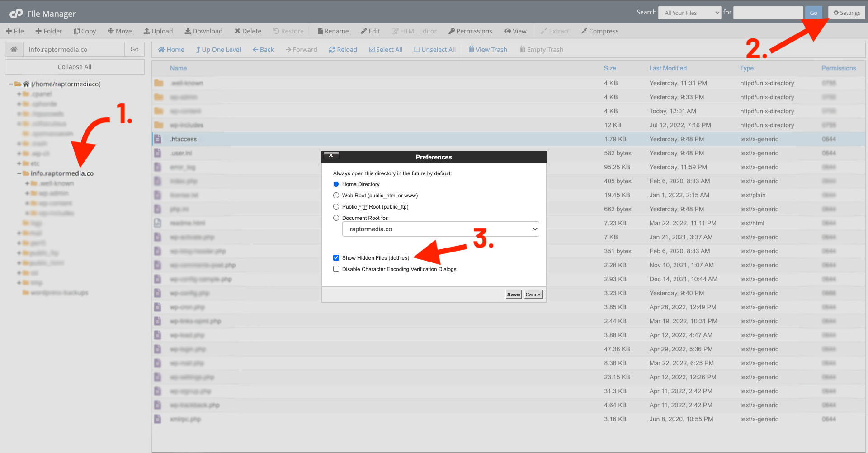Open the All Your Files search dropdown
The width and height of the screenshot is (868, 453).
689,12
